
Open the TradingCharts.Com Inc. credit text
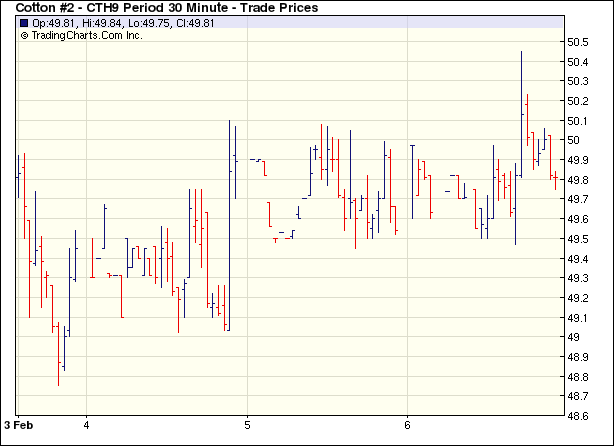87,35
